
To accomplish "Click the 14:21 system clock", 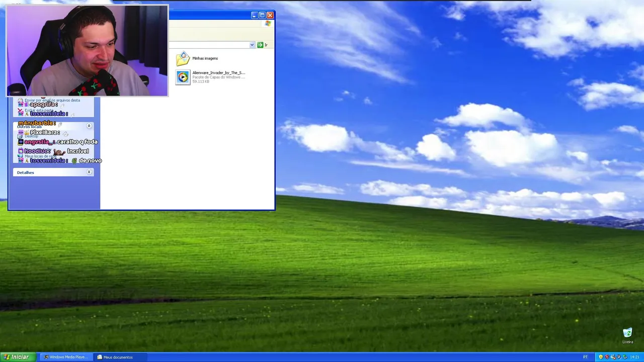I will tap(634, 357).
